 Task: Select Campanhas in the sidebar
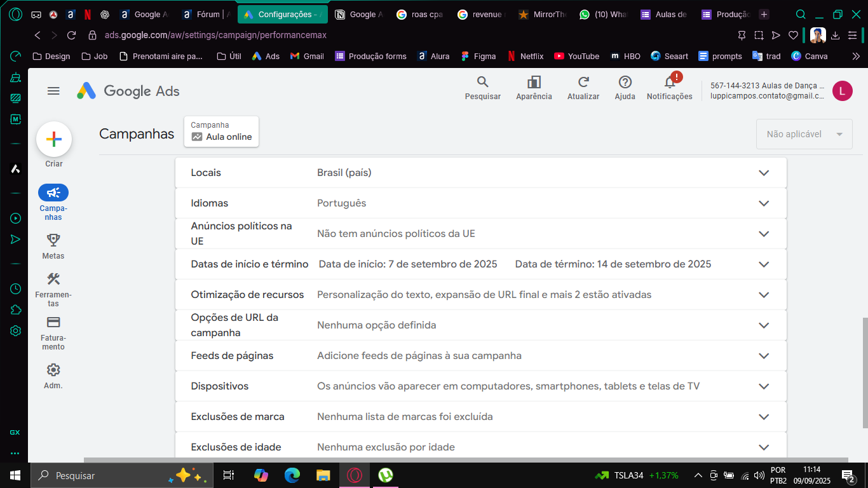(x=53, y=202)
